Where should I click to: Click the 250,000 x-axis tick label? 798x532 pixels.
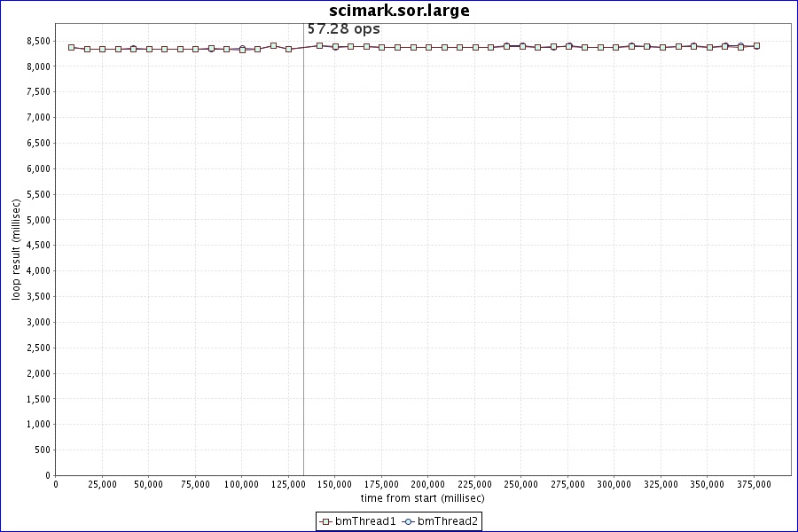[521, 484]
